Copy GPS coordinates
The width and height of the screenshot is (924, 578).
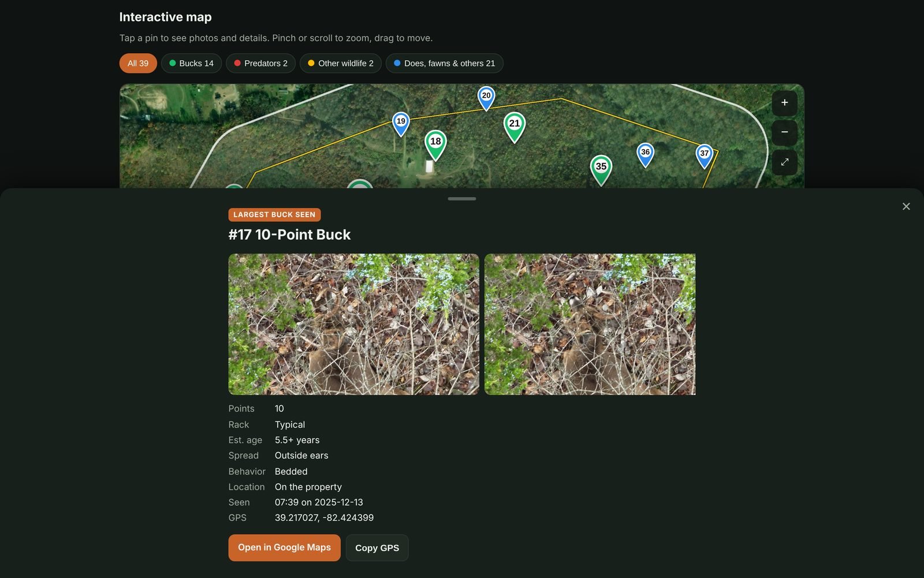point(377,548)
